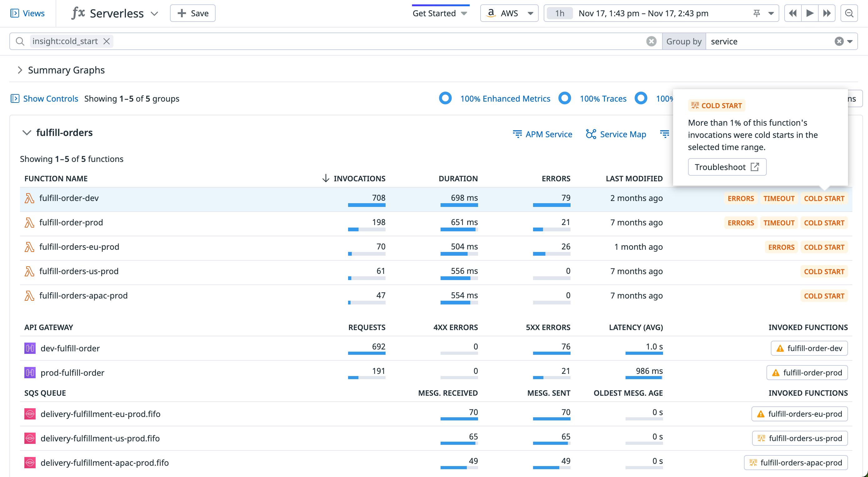Remove the insight:cold_start search filter
Screen dimensions: 868x477
click(x=107, y=41)
